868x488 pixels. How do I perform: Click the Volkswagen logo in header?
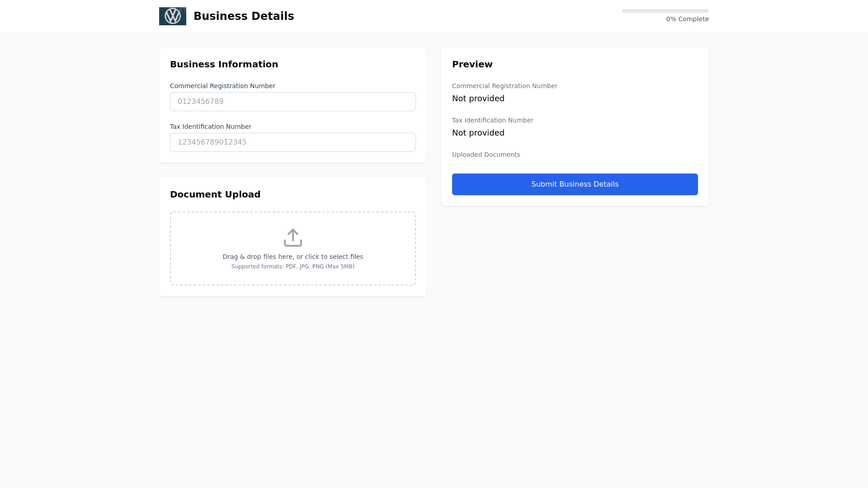coord(172,16)
